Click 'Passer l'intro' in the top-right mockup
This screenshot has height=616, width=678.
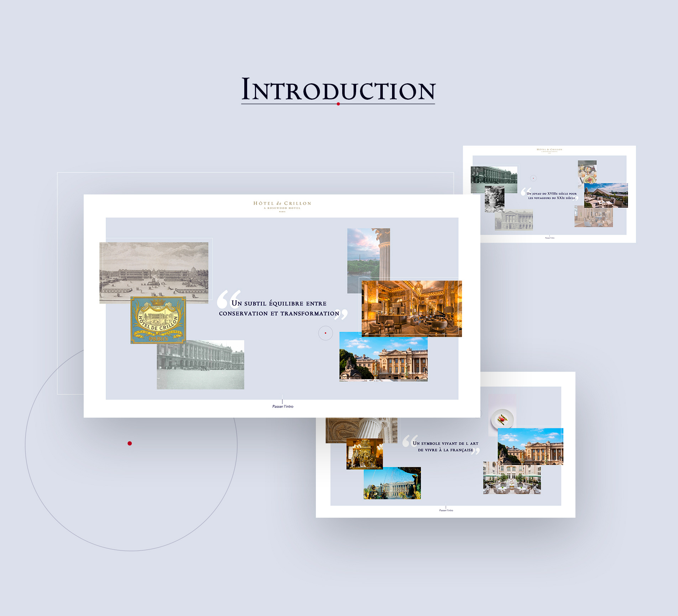[549, 238]
